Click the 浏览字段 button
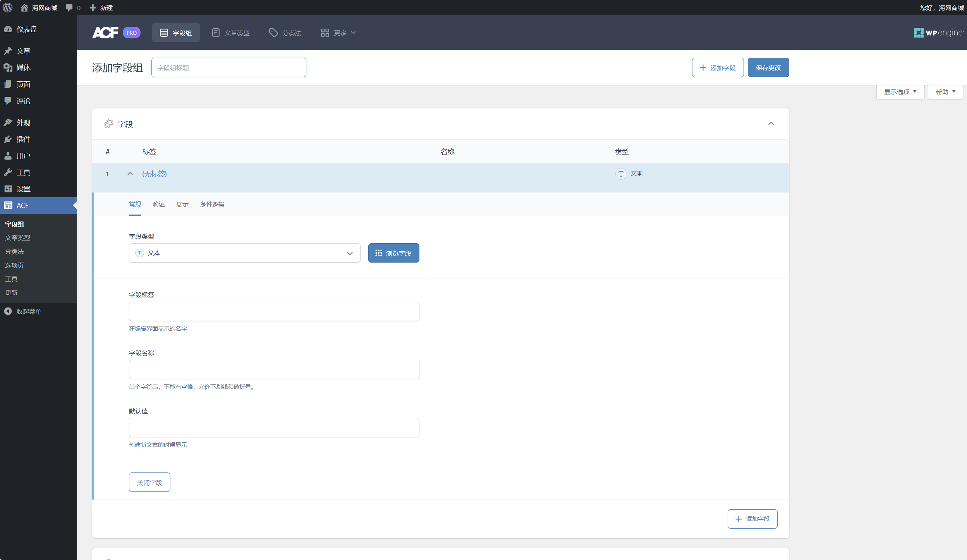The width and height of the screenshot is (967, 560). 394,253
